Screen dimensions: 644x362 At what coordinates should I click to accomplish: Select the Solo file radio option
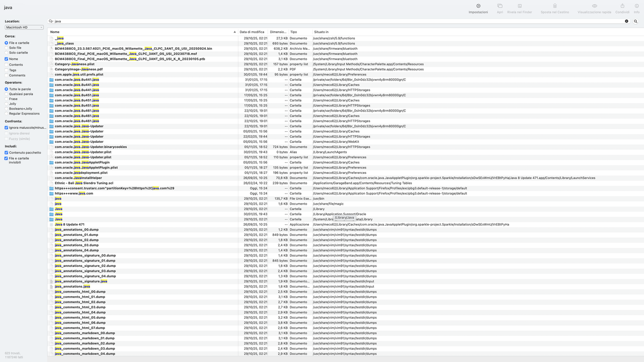[x=6, y=47]
